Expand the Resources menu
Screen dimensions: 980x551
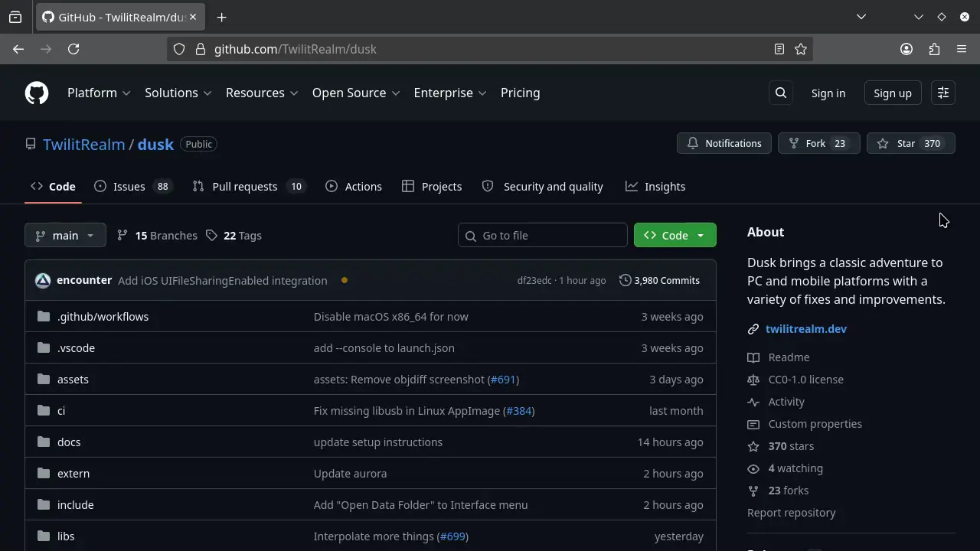click(x=262, y=93)
